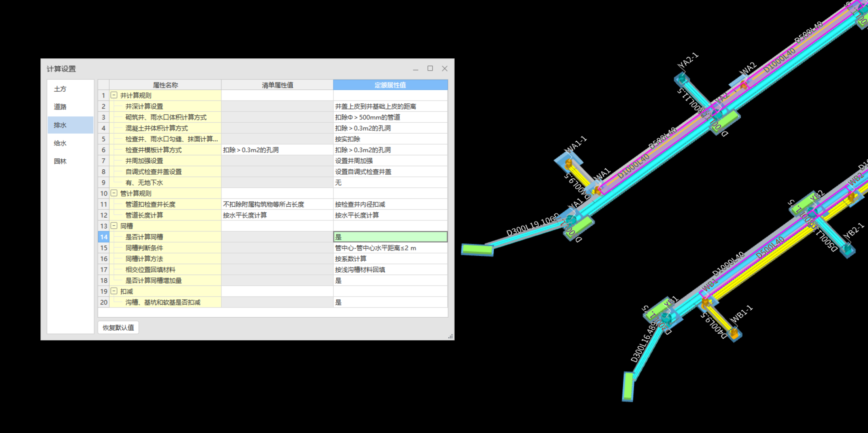Click the 恢复默认值 button
This screenshot has width=868, height=433.
tap(118, 327)
